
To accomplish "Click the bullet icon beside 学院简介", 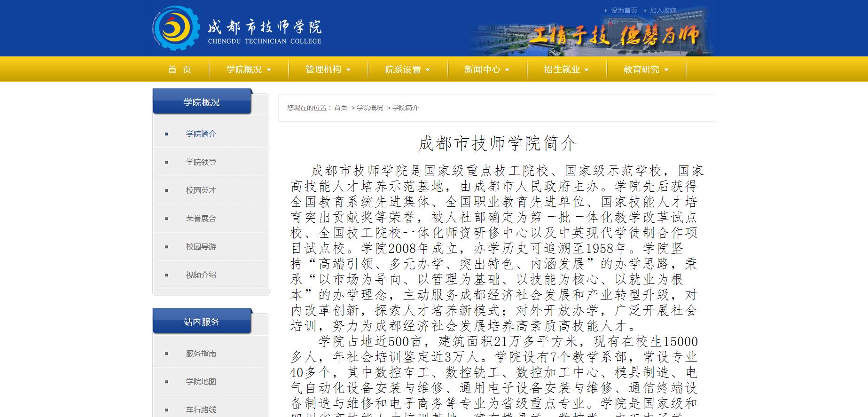I will pos(166,134).
